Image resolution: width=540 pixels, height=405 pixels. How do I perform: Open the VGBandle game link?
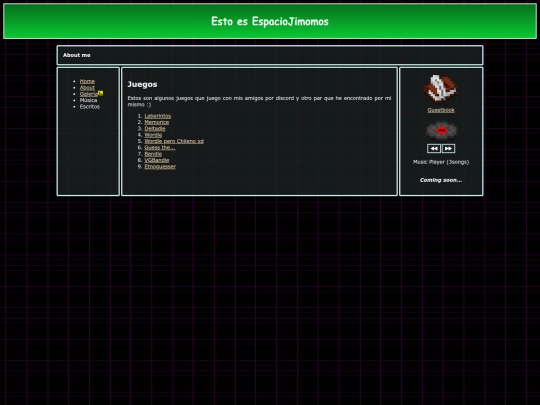click(157, 160)
